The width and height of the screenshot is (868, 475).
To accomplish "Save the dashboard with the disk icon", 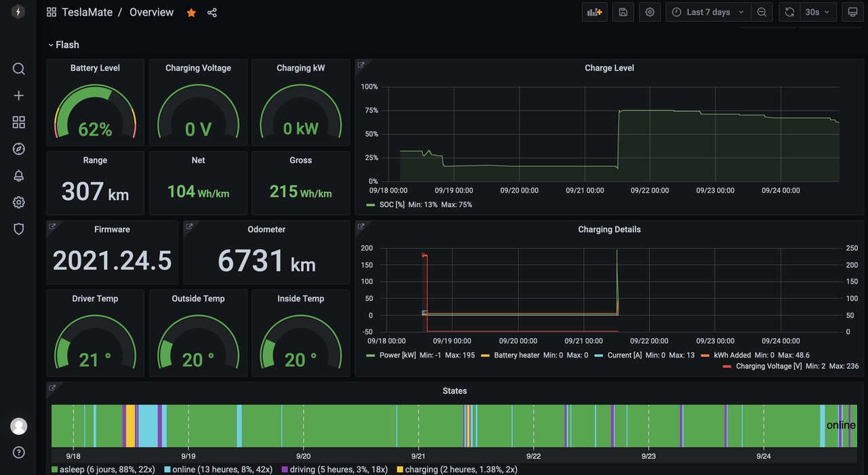I will pyautogui.click(x=623, y=12).
